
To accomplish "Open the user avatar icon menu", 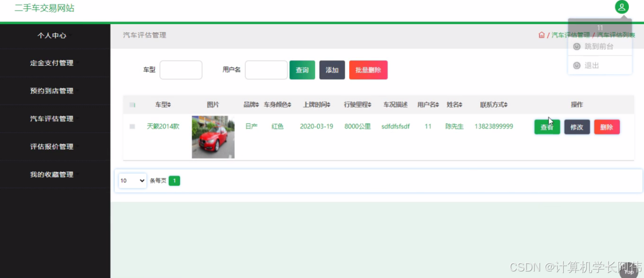I will click(x=622, y=7).
